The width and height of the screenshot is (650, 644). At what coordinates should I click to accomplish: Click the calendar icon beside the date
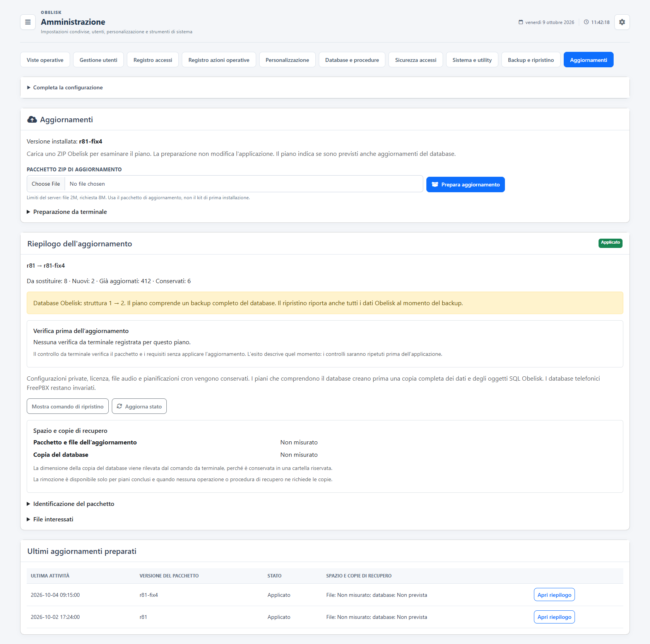point(521,22)
